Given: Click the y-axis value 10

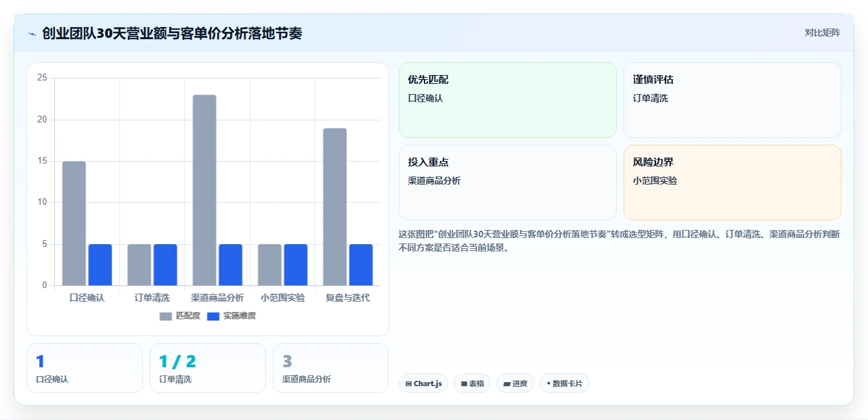Looking at the screenshot, I should pyautogui.click(x=42, y=202).
